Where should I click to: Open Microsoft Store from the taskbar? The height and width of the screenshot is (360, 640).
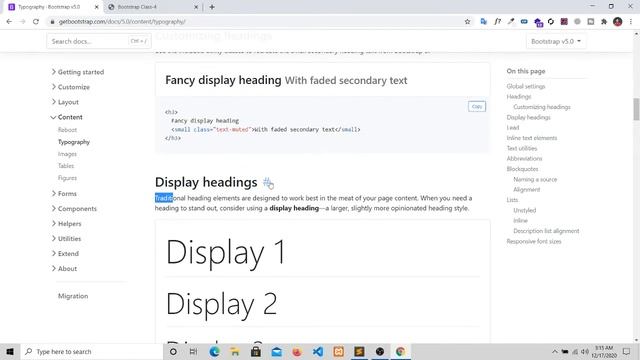tap(256, 351)
